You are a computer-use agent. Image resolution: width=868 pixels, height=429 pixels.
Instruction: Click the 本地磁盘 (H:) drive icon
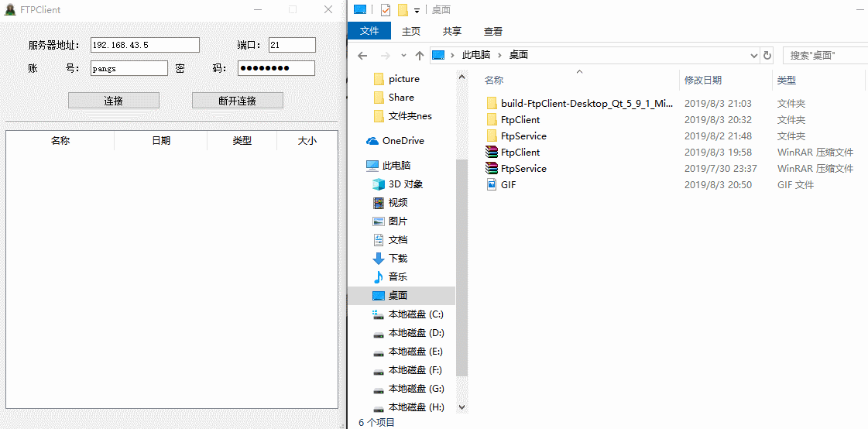[x=379, y=409]
